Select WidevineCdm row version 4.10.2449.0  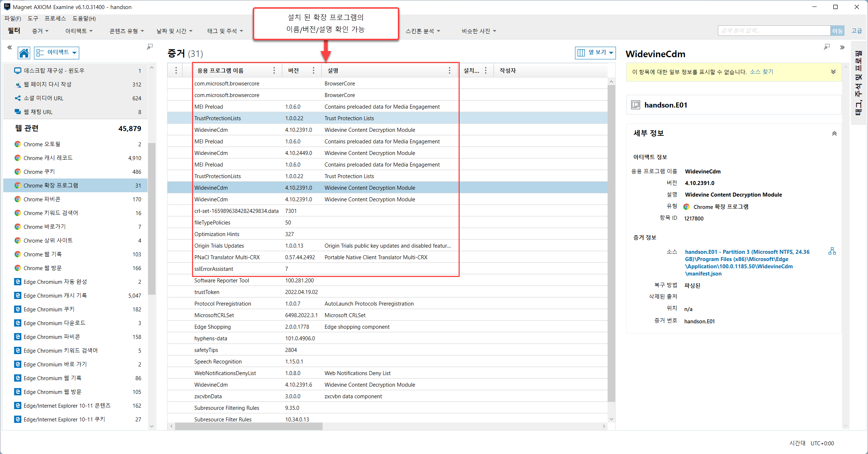tap(387, 153)
